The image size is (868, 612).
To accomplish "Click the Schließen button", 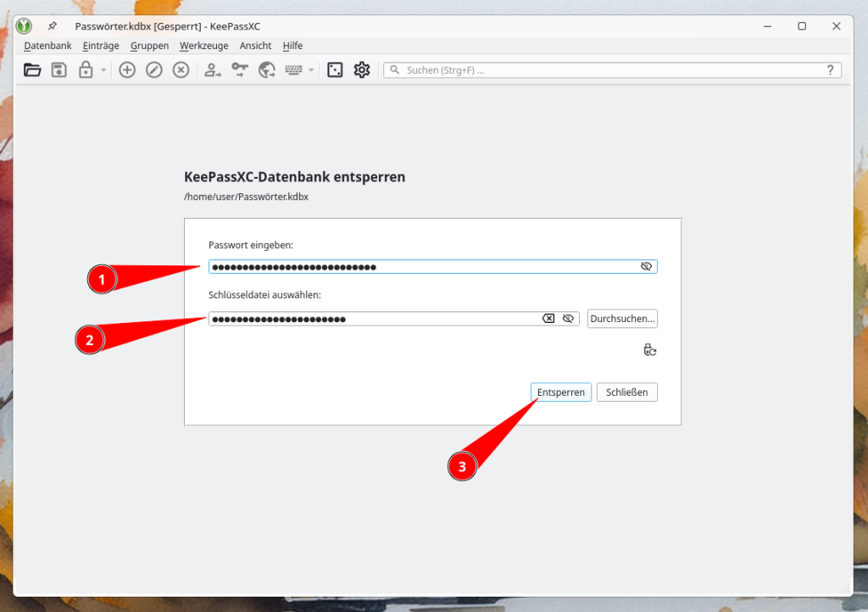I will tap(626, 392).
